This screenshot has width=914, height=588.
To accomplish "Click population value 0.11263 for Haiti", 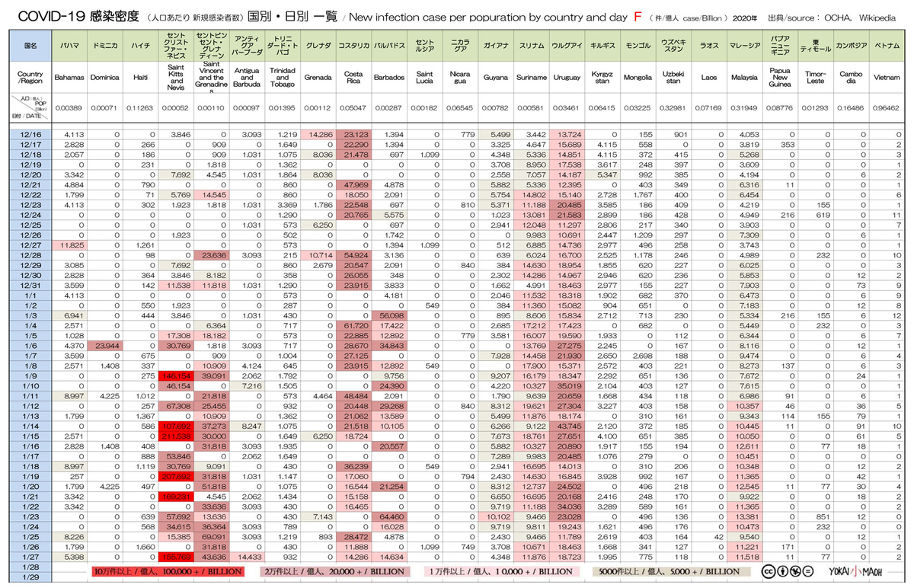I will click(139, 107).
